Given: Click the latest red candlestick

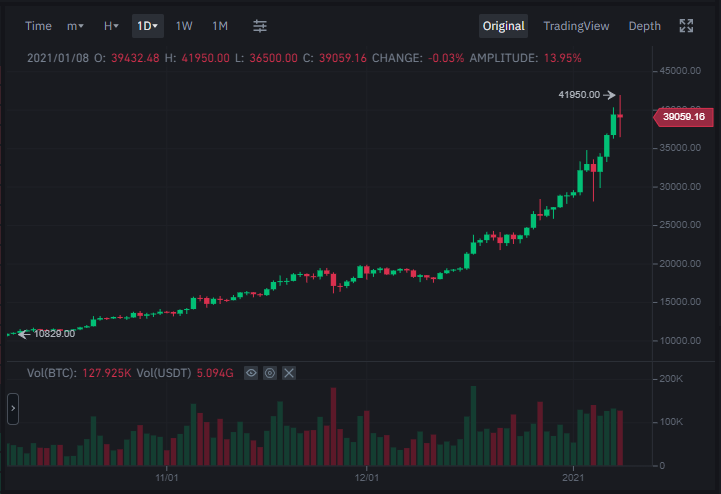Looking at the screenshot, I should click(620, 116).
